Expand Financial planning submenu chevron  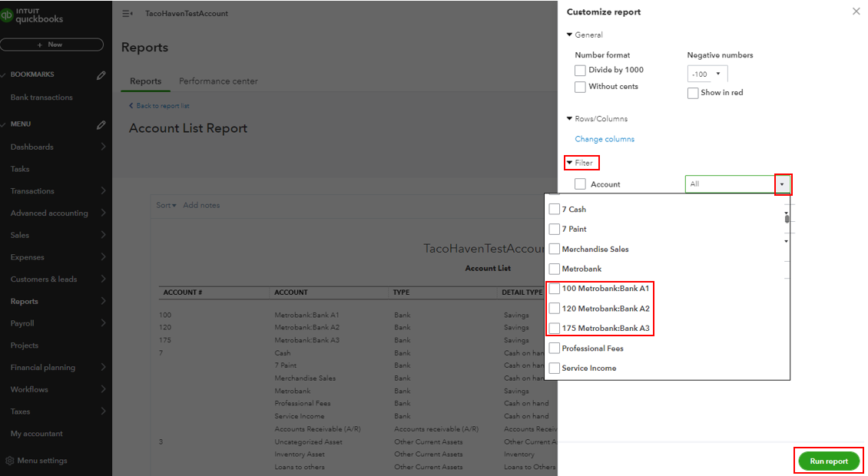point(103,368)
